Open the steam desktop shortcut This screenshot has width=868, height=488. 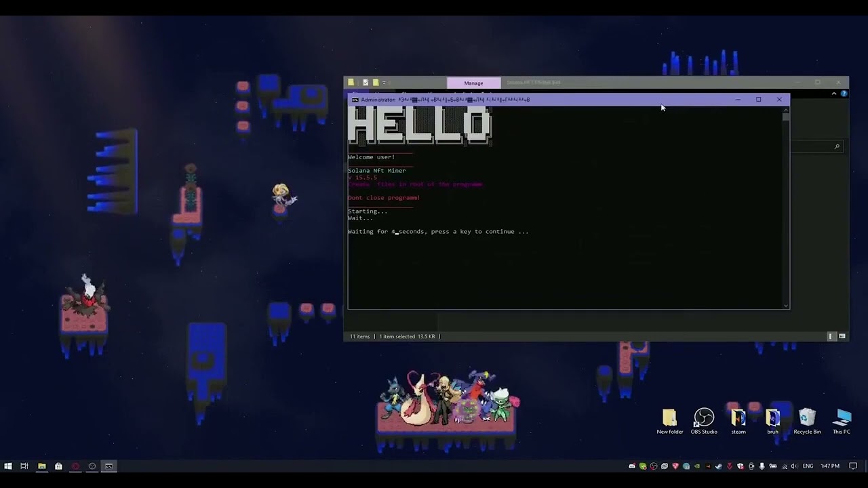coord(738,422)
